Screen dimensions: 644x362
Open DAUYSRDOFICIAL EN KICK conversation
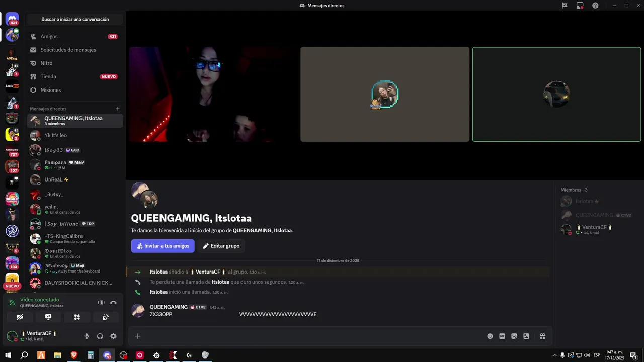click(x=75, y=283)
